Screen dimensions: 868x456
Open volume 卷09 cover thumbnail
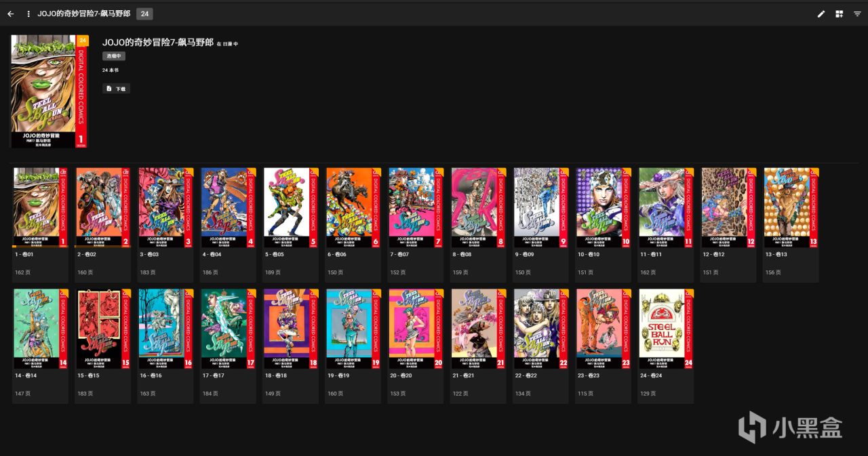[x=540, y=207]
